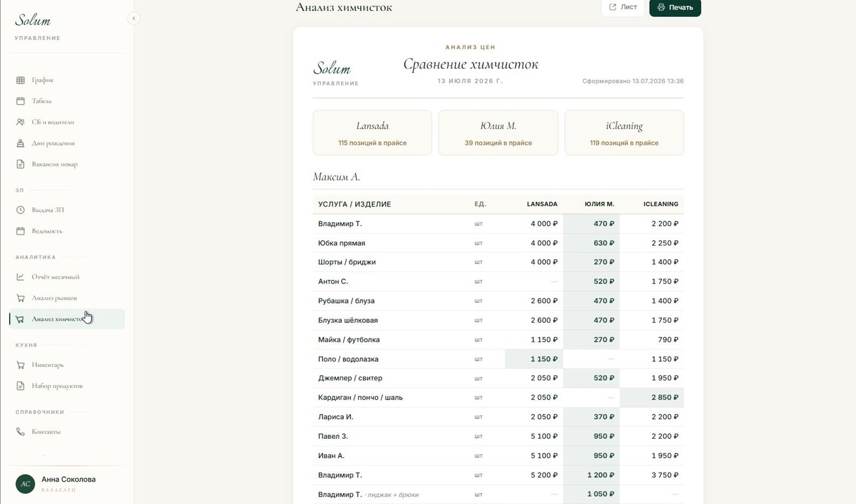Click the Джемпер / свитер row label
The height and width of the screenshot is (504, 856).
coord(350,378)
